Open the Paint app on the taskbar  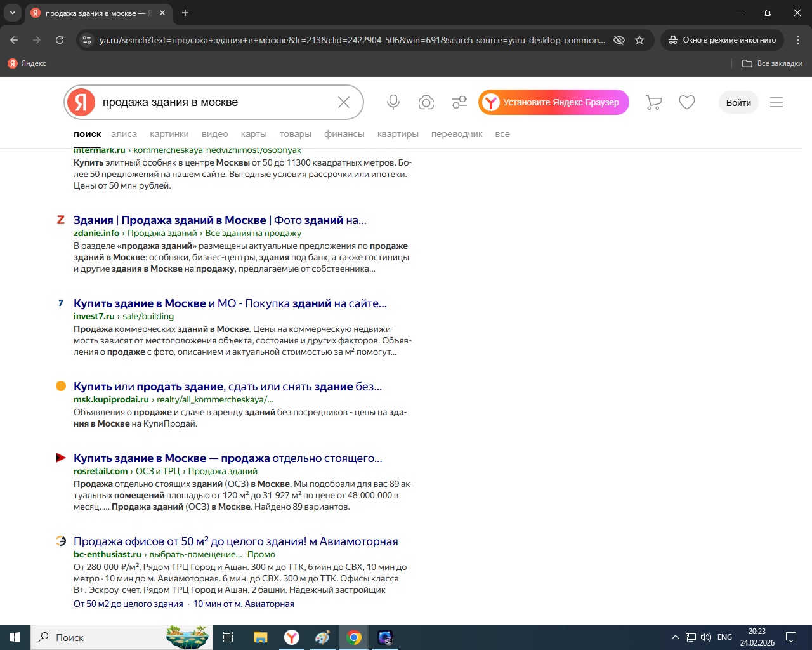[322, 637]
